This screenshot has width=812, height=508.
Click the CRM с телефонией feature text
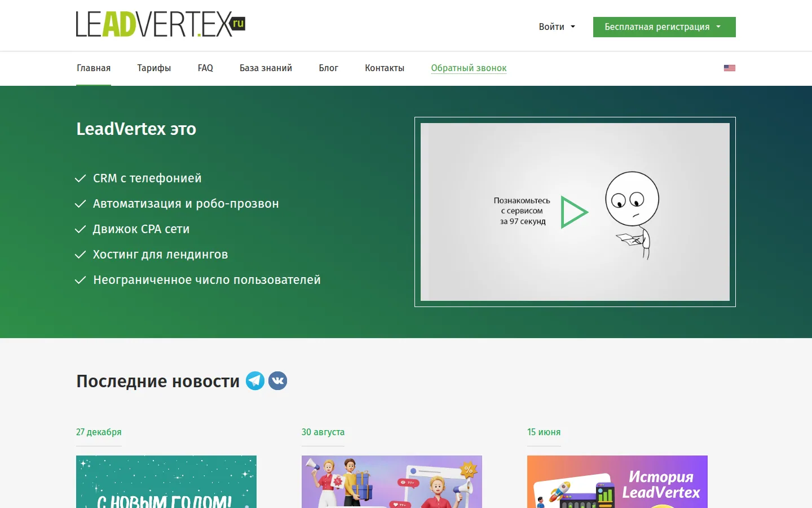coord(147,178)
